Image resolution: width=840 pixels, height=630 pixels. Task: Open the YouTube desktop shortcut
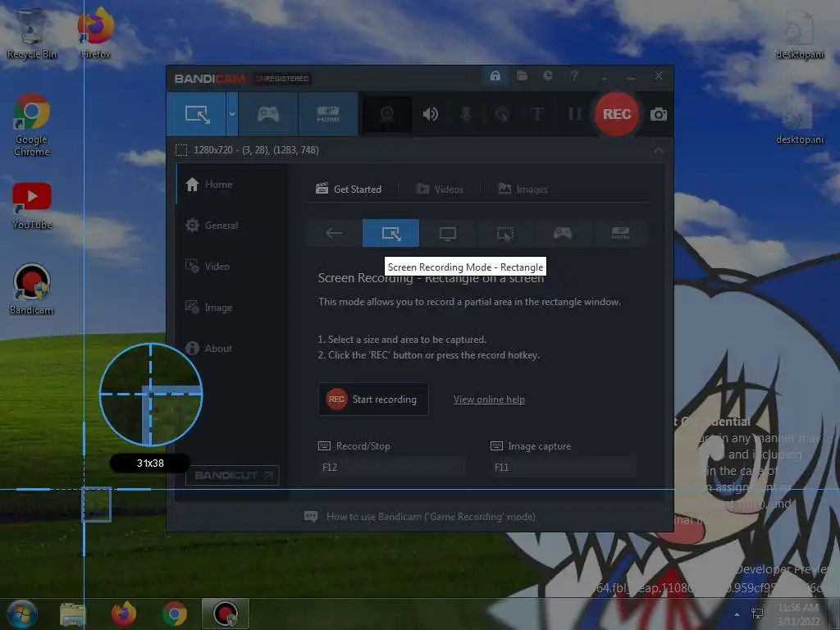(x=32, y=206)
